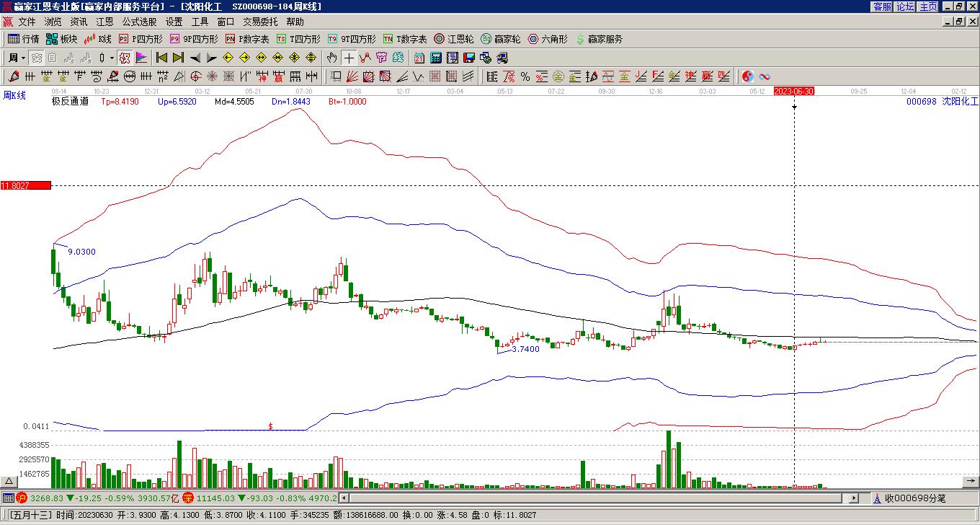
Task: Click the yellow diamond left-arrow icon
Action: point(228,58)
